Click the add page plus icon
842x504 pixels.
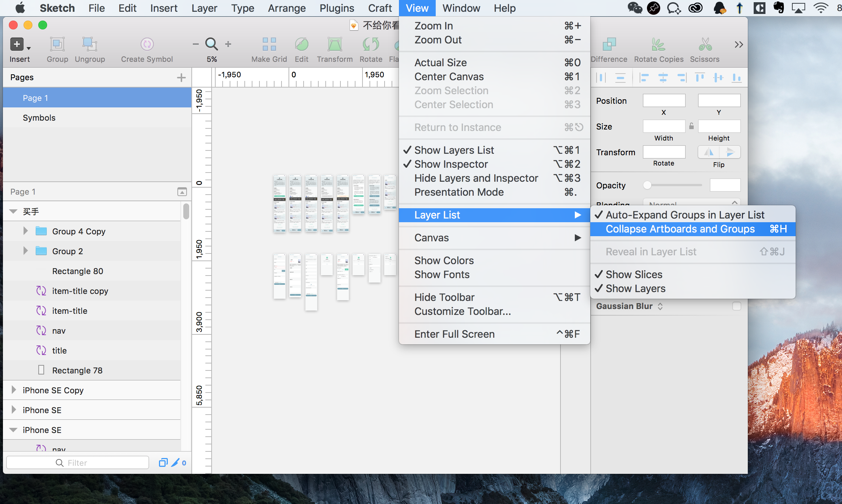coord(181,78)
